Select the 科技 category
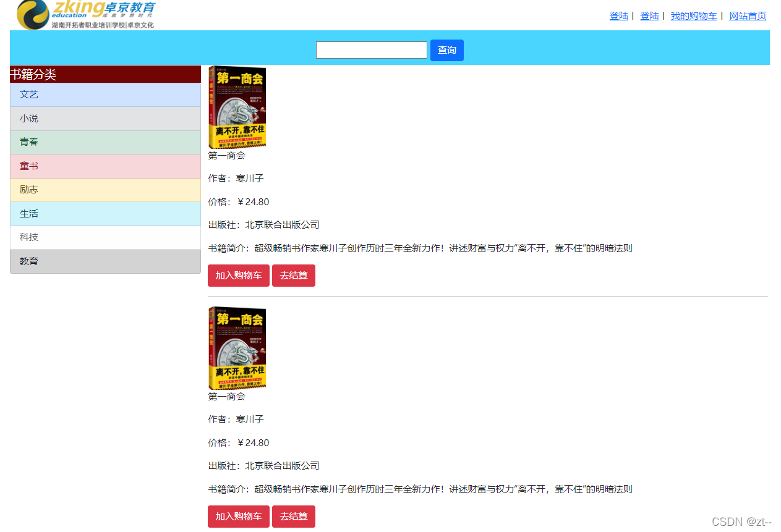Screen dimensions: 781x532 [105, 237]
